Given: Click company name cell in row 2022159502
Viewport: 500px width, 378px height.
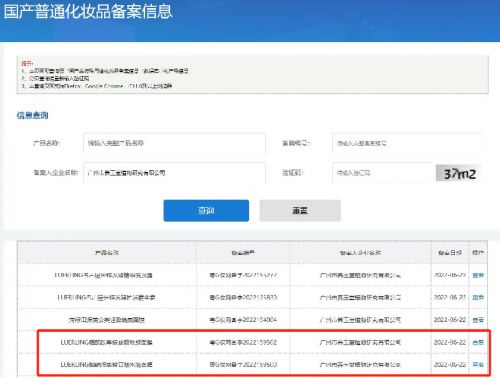Looking at the screenshot, I should (x=360, y=342).
